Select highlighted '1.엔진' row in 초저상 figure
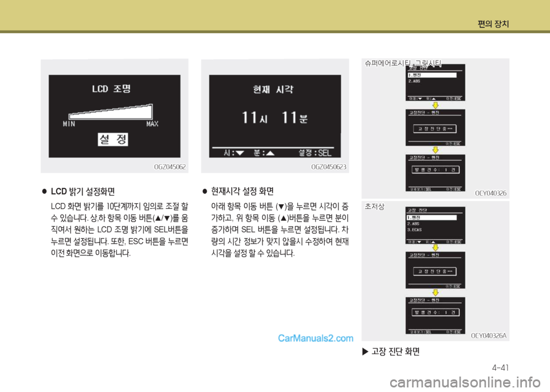The height and width of the screenshot is (392, 550). [432, 217]
